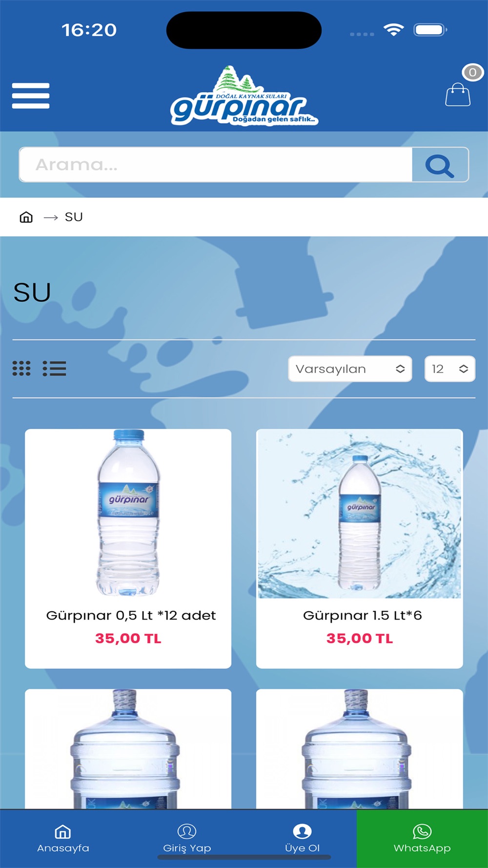Select the 0,5 Lt bottle image
488x868 pixels.
coord(128,513)
